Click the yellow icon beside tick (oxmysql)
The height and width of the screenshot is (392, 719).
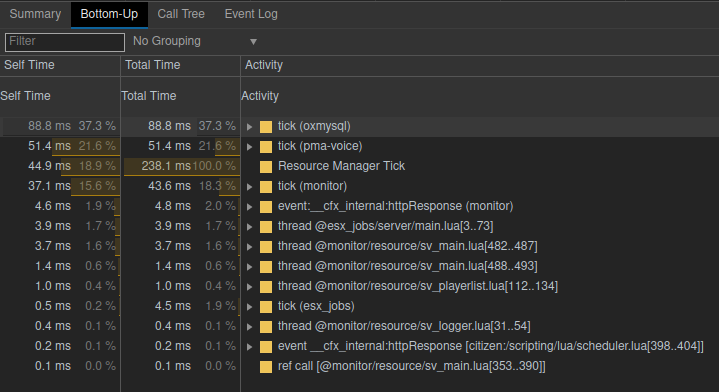266,127
